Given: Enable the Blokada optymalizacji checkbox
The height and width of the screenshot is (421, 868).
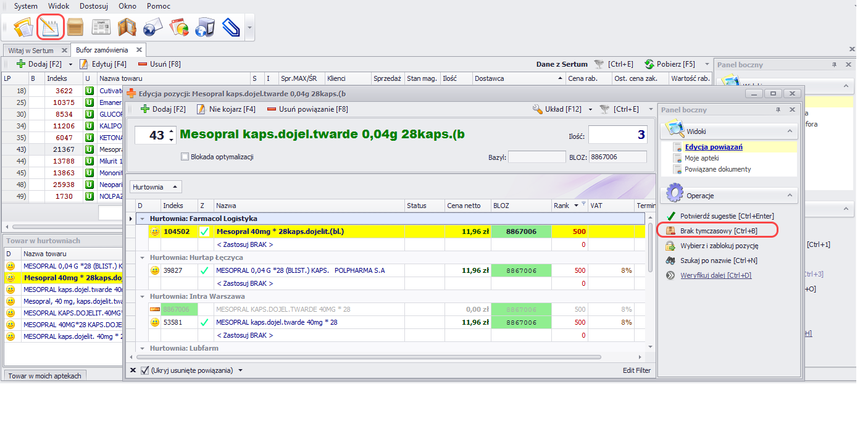Looking at the screenshot, I should [185, 157].
